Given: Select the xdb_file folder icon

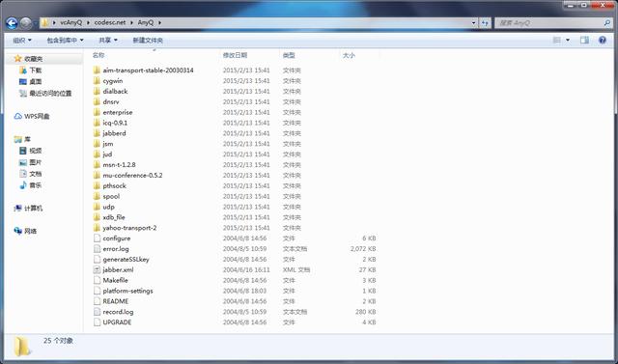Looking at the screenshot, I should 97,217.
